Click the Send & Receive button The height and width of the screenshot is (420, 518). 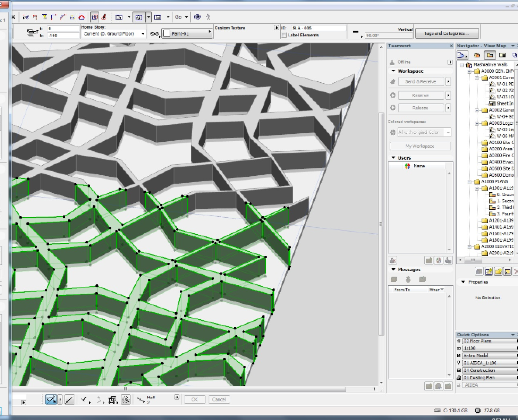pyautogui.click(x=420, y=82)
